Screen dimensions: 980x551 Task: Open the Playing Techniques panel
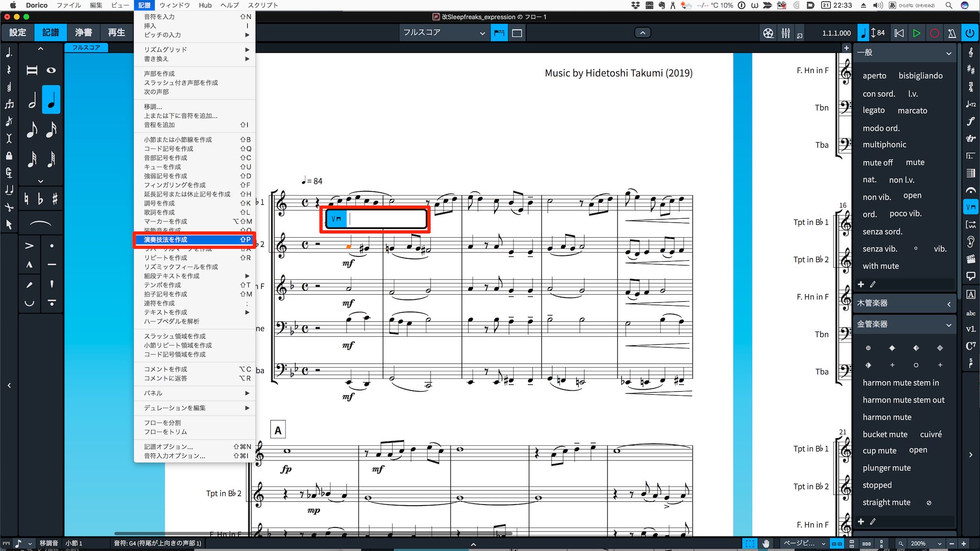coord(970,207)
